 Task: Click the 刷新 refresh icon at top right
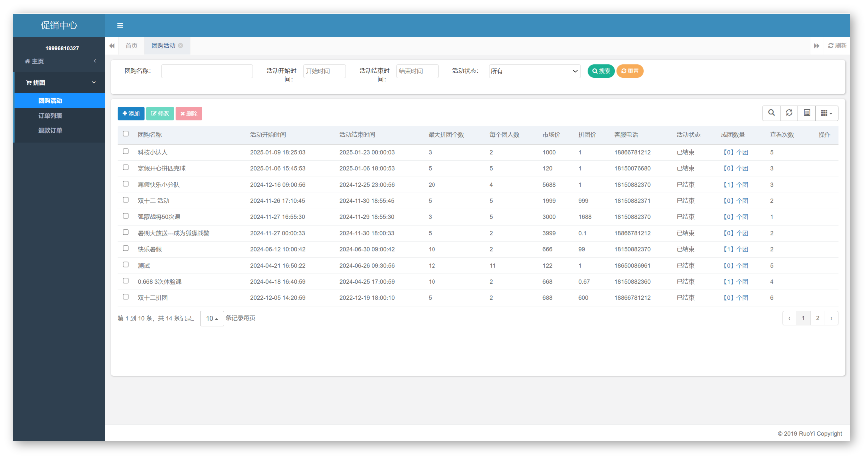pos(837,46)
